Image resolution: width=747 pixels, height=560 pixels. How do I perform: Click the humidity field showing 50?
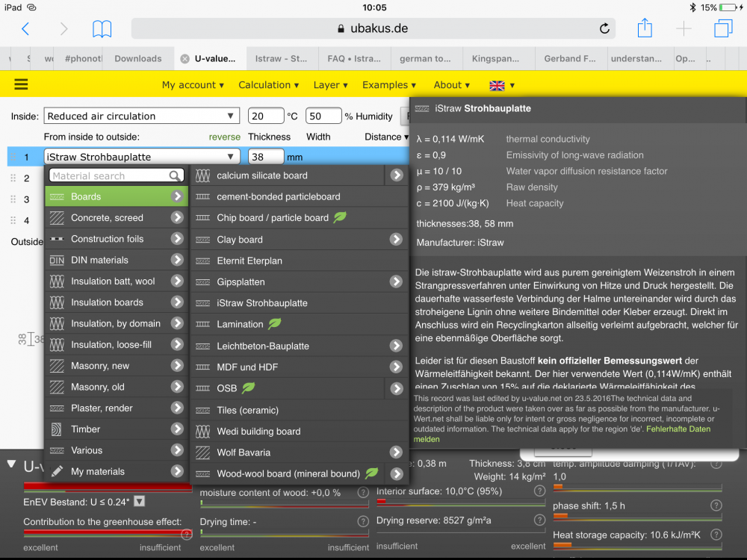click(323, 116)
